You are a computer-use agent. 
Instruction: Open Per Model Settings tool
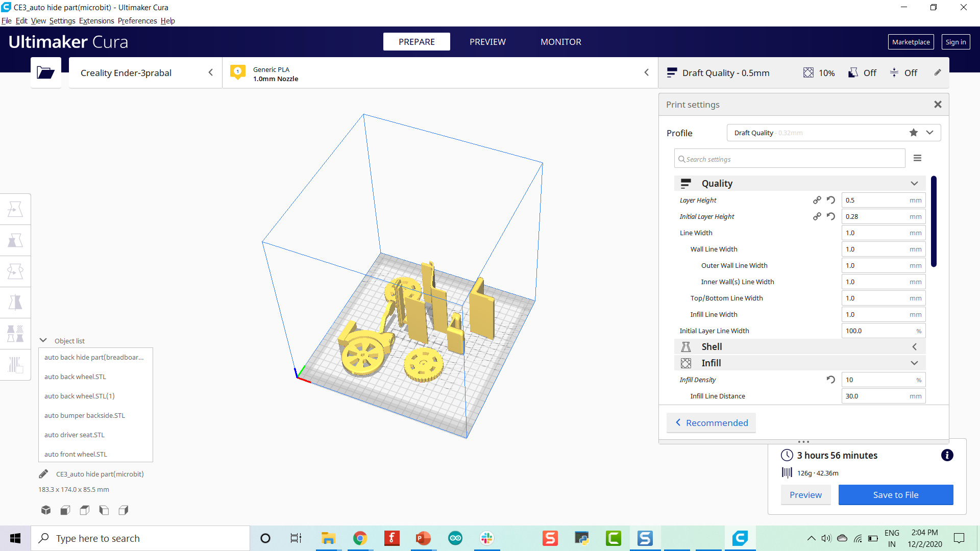tap(15, 334)
